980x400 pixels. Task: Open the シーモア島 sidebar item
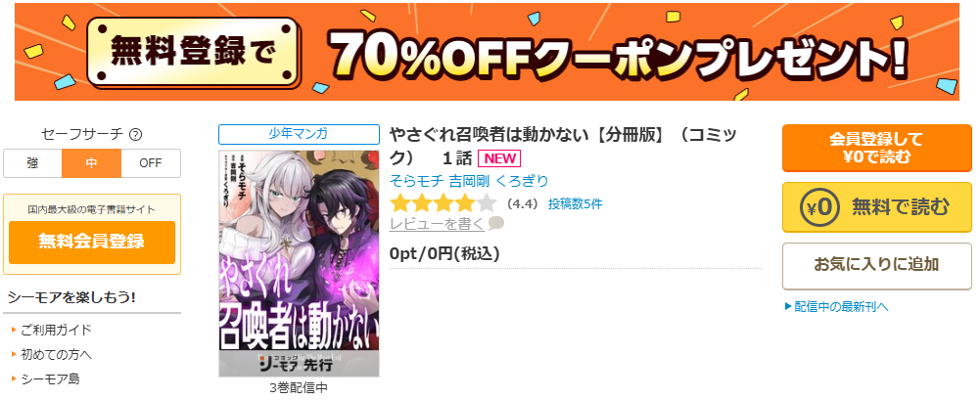pyautogui.click(x=50, y=378)
